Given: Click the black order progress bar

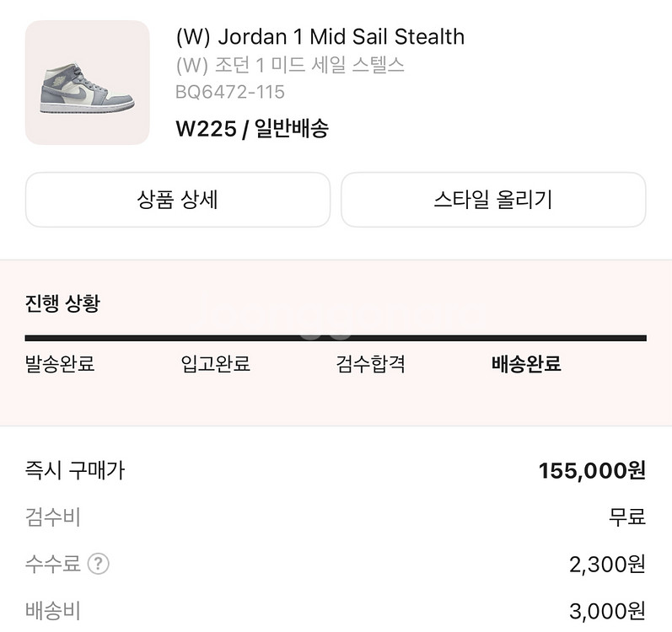Looking at the screenshot, I should click(x=336, y=338).
